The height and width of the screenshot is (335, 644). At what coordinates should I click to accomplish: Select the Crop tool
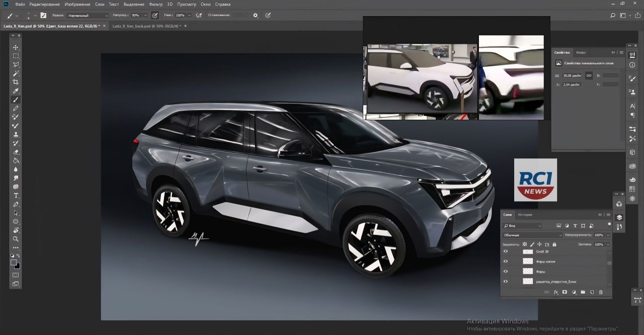[x=16, y=82]
